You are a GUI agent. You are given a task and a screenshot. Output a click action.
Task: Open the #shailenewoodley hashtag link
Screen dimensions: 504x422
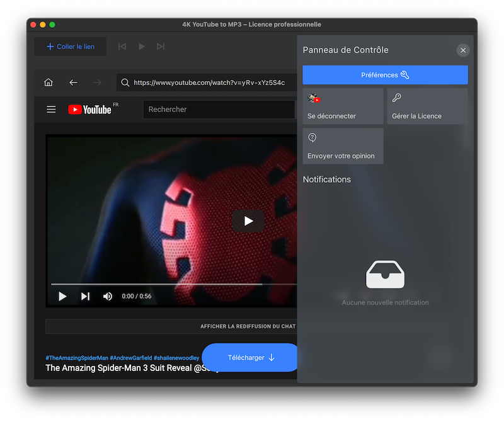pyautogui.click(x=176, y=358)
